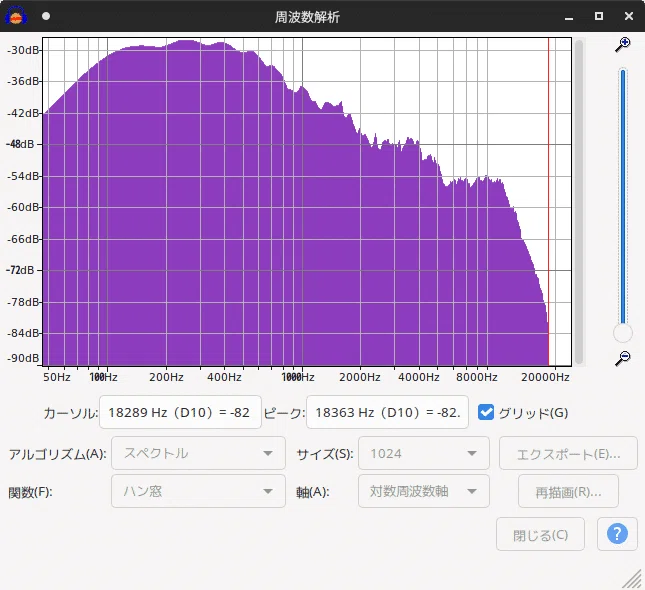This screenshot has width=645, height=590.
Task: Click the 軸(A): label
Action: coord(313,492)
